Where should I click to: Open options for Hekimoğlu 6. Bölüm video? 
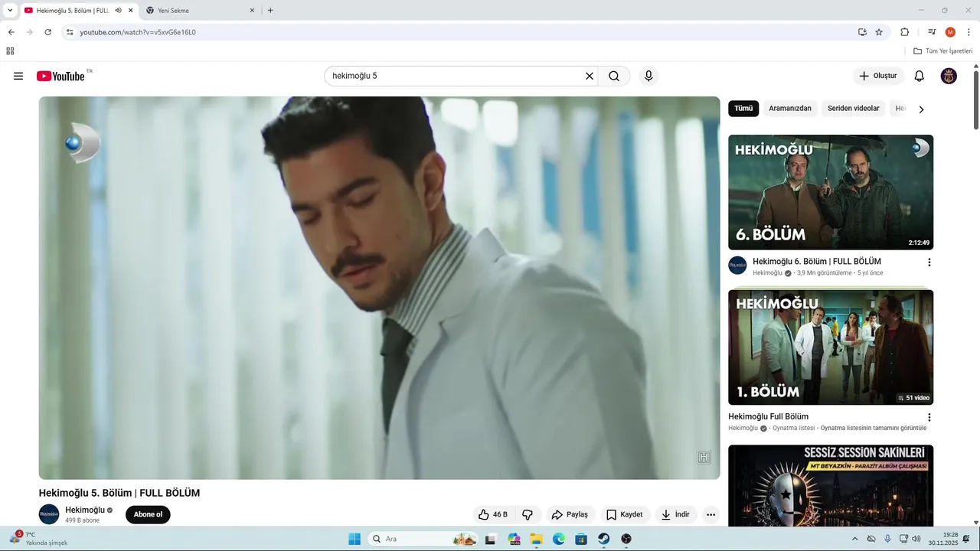pos(929,262)
